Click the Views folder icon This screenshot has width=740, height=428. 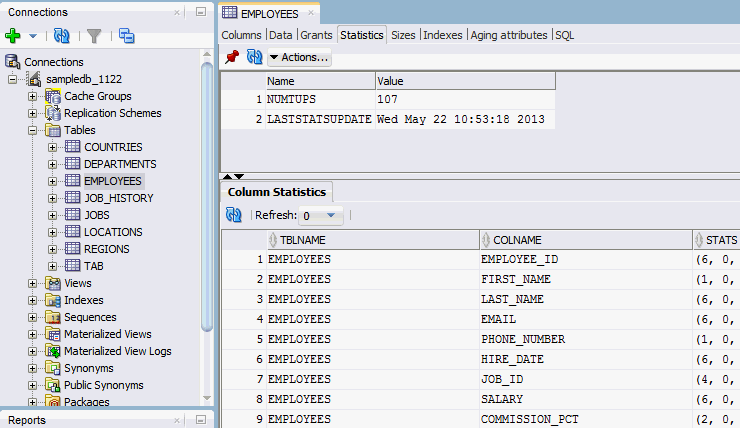click(x=53, y=283)
